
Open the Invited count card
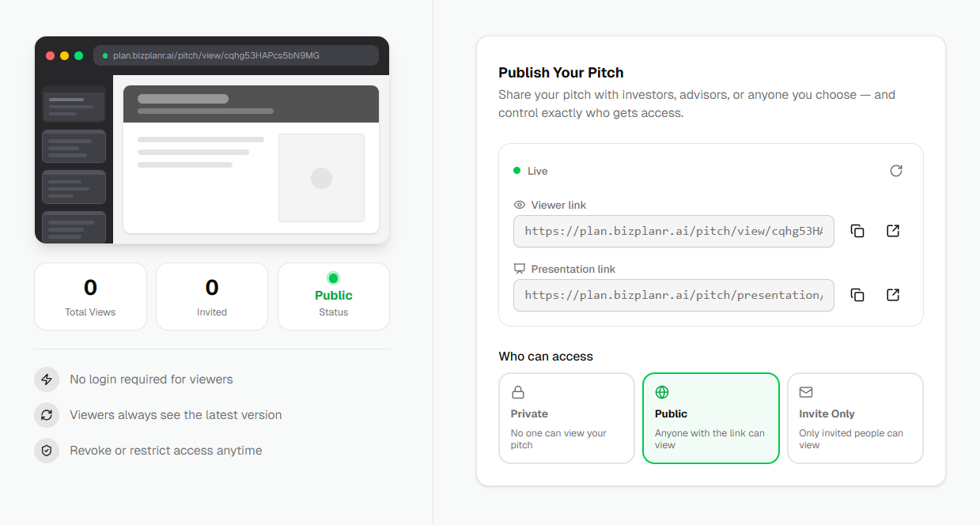pyautogui.click(x=212, y=296)
